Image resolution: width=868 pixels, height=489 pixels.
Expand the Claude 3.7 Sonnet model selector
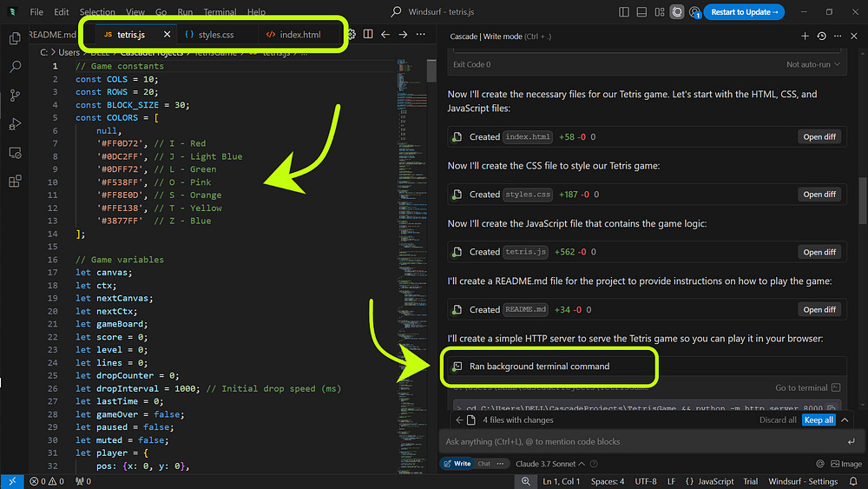tap(549, 464)
